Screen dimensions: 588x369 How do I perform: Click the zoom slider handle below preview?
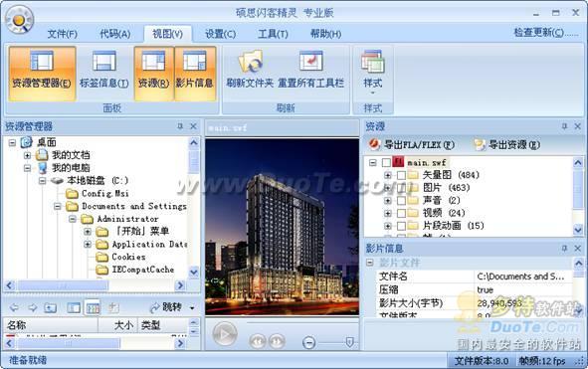349,342
